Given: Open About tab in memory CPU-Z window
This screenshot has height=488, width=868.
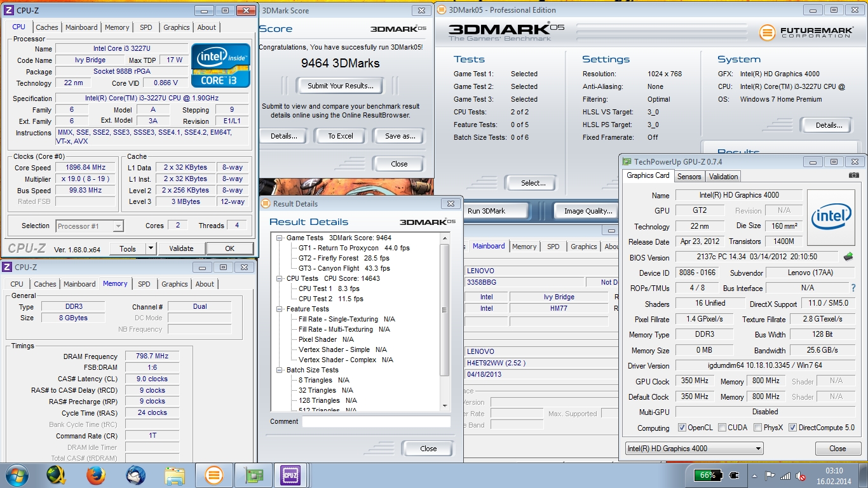Looking at the screenshot, I should coord(205,284).
